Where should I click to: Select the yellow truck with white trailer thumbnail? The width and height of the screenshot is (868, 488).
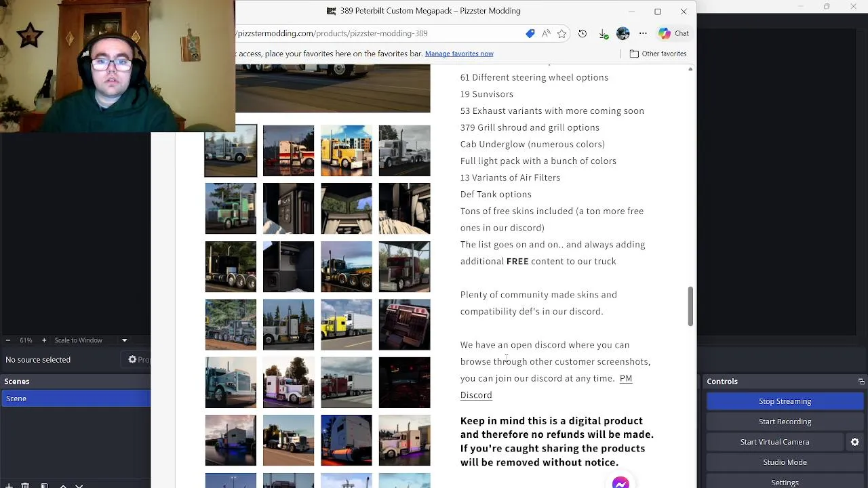coord(347,325)
